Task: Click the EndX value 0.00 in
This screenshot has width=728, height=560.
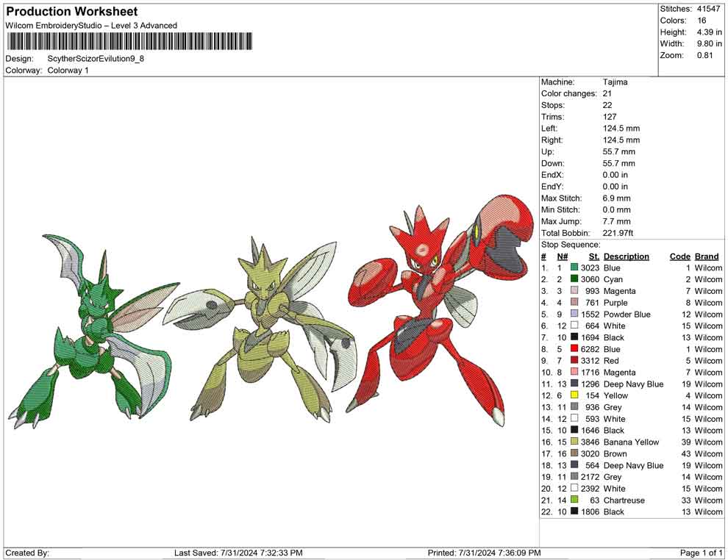Action: pos(615,175)
